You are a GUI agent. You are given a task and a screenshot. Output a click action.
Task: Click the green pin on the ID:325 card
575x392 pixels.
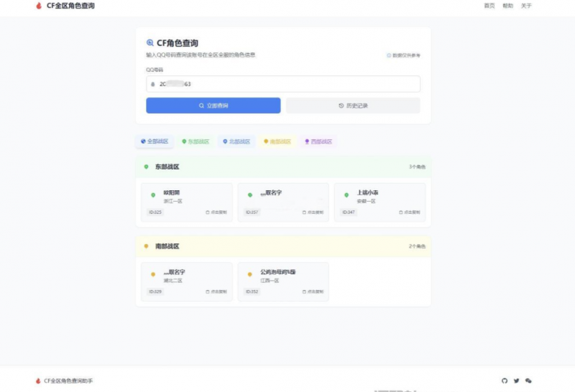pos(153,195)
